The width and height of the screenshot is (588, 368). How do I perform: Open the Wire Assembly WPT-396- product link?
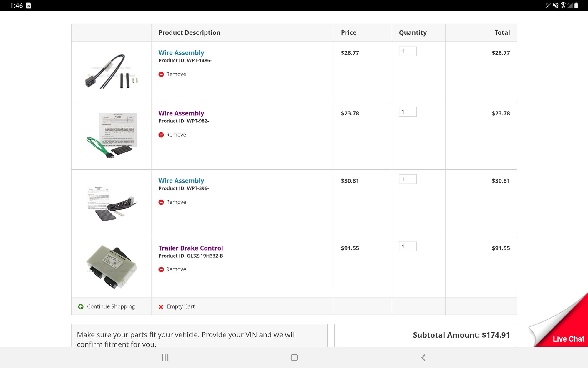coord(181,181)
